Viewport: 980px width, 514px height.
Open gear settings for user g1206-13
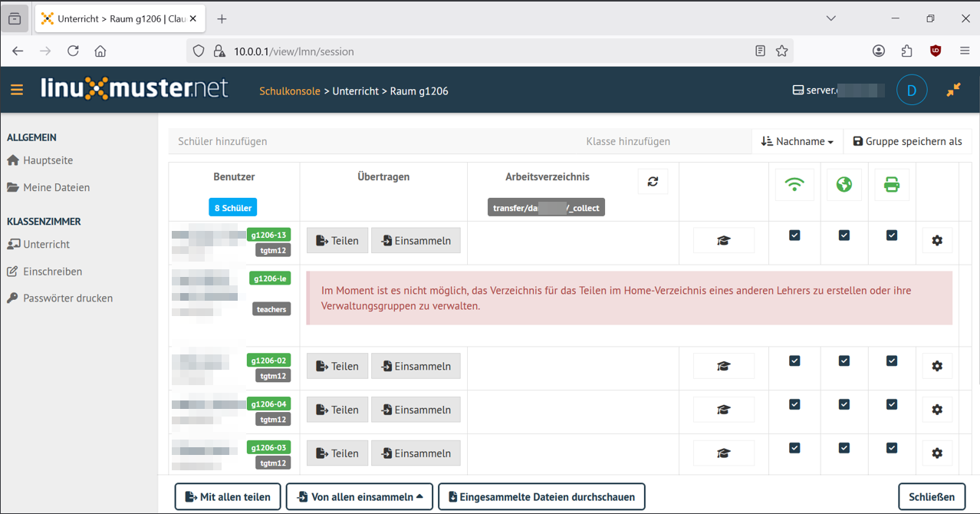pos(936,241)
